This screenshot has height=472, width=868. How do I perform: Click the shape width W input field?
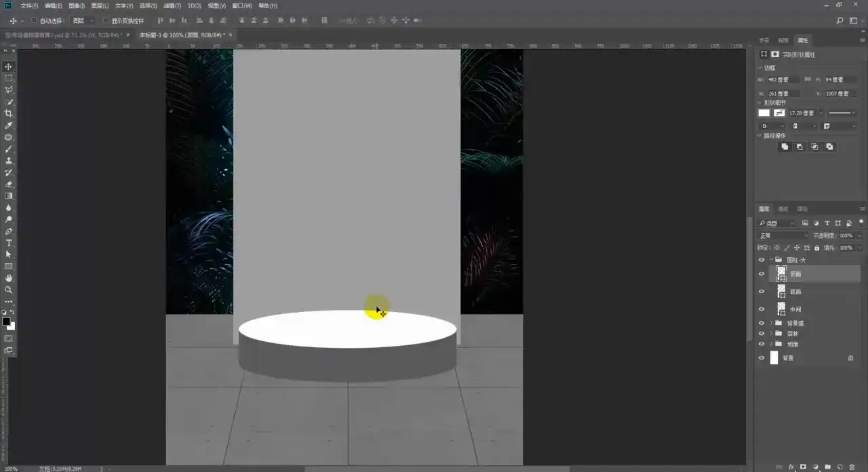[x=783, y=80]
